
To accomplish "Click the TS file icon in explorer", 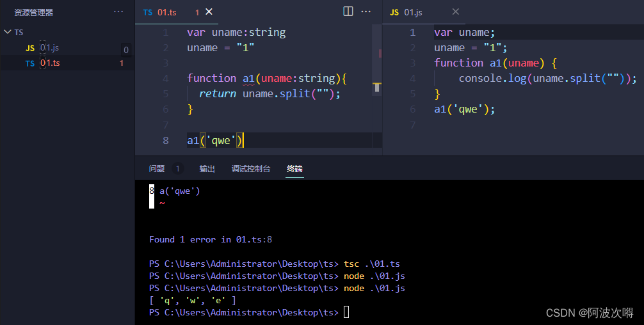I will tap(30, 63).
